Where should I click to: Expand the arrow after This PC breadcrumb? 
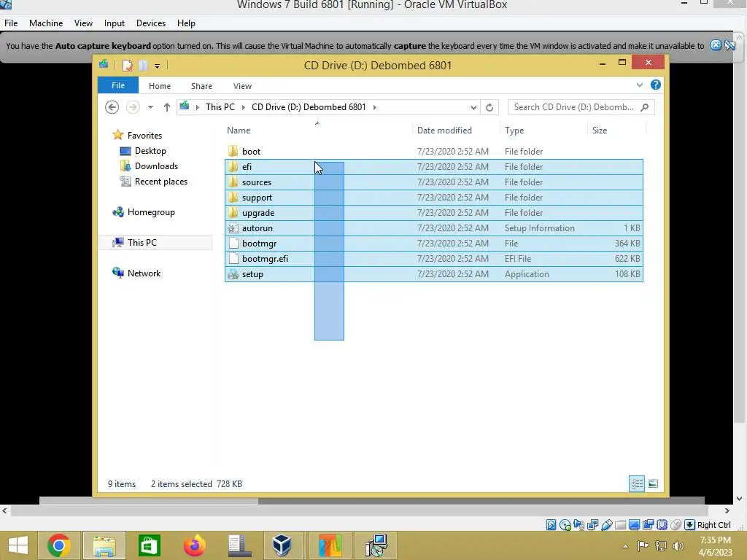(x=244, y=107)
